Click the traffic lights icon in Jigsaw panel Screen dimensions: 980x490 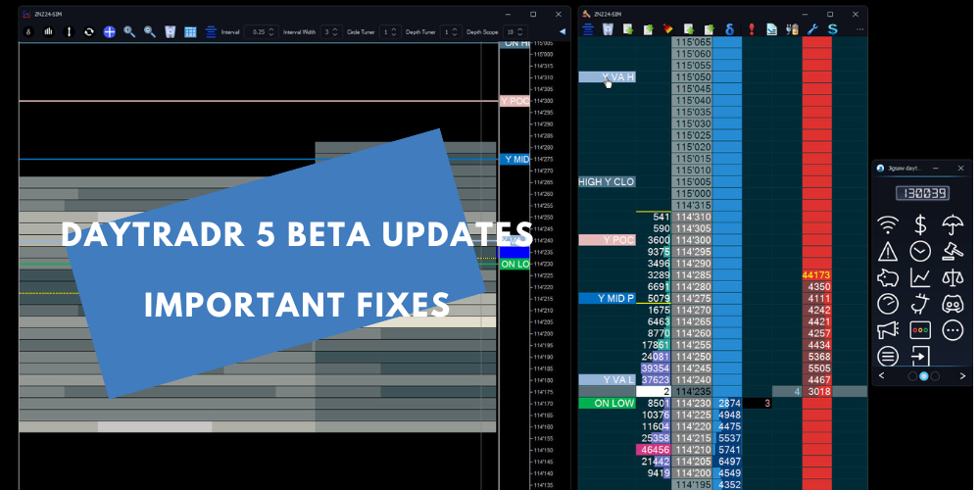coord(920,329)
